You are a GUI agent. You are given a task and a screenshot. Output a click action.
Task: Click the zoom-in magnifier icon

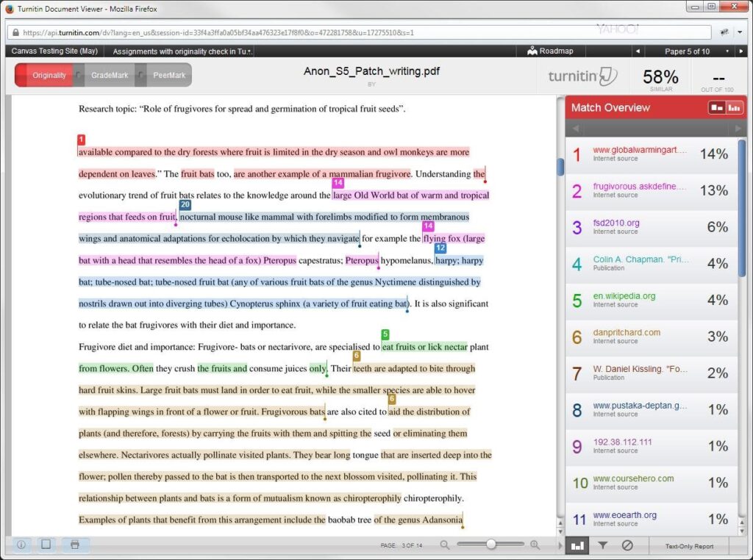point(535,545)
